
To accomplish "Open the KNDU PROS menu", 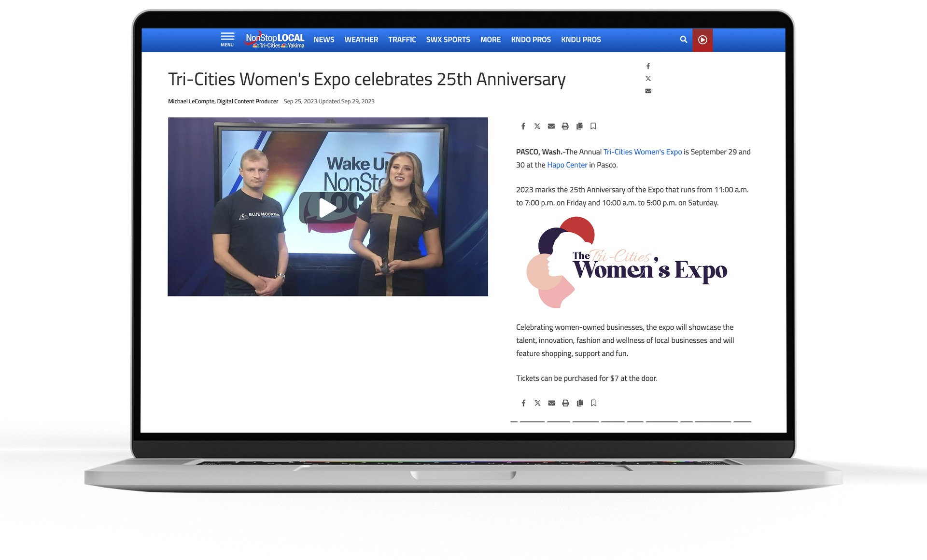I will tap(581, 40).
